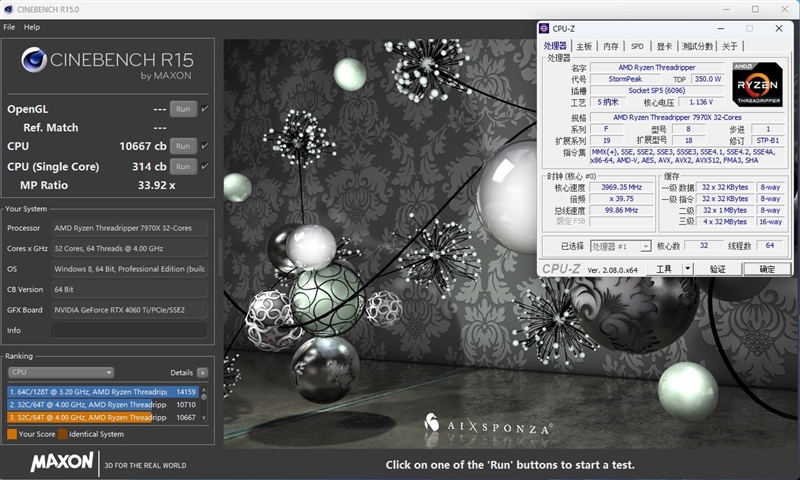Viewport: 800px width, 480px height.
Task: Switch to the SPD tab in CPU-Z
Action: (637, 46)
